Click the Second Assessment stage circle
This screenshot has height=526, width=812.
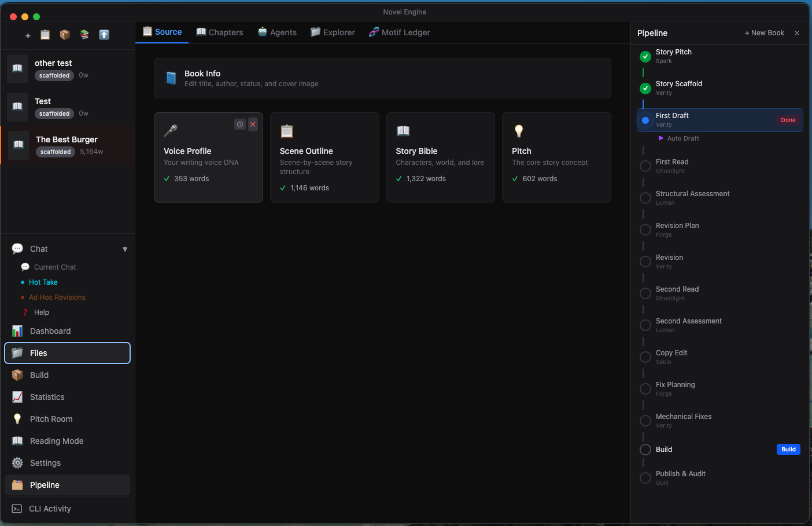click(645, 325)
